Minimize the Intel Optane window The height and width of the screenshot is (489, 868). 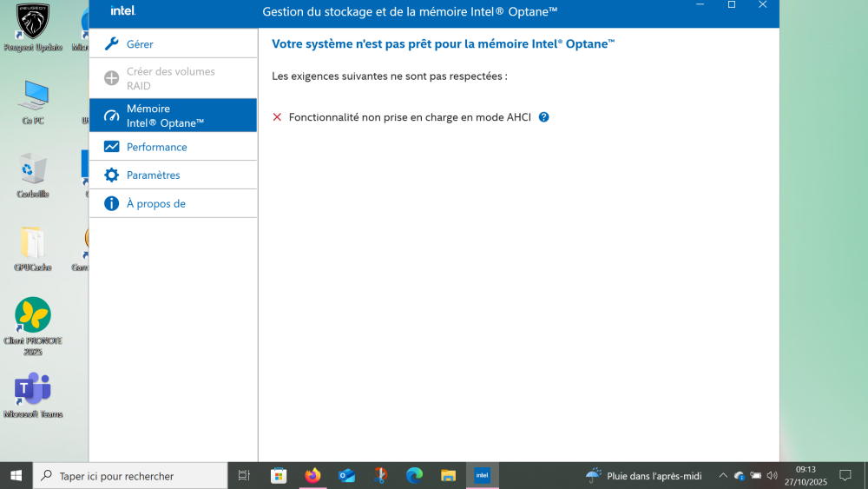point(700,5)
